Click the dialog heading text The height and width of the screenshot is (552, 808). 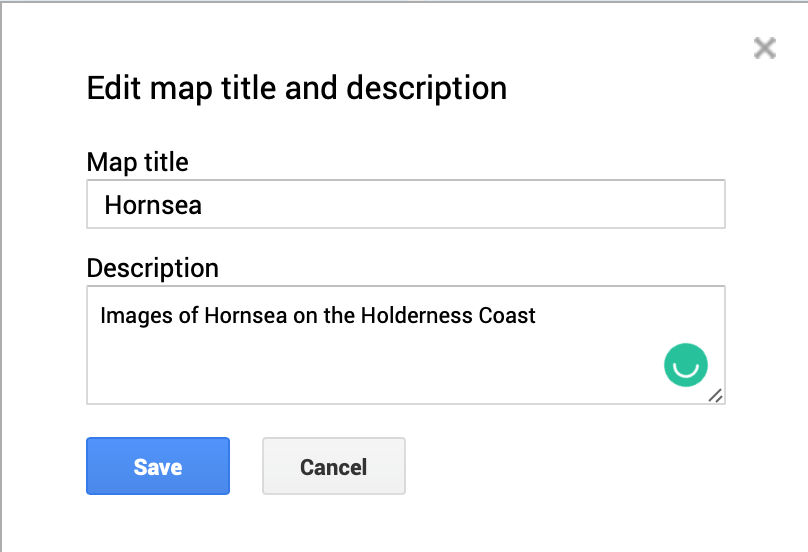pyautogui.click(x=296, y=88)
